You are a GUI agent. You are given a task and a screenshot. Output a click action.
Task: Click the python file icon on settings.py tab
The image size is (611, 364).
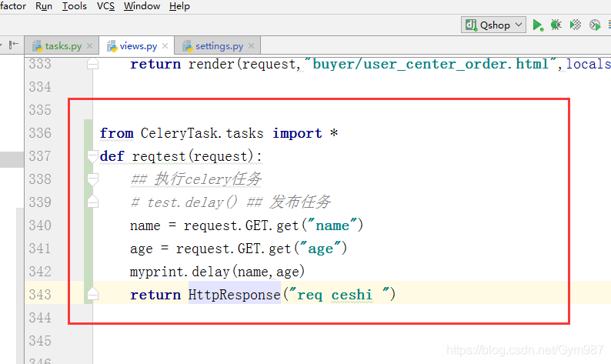tap(188, 46)
